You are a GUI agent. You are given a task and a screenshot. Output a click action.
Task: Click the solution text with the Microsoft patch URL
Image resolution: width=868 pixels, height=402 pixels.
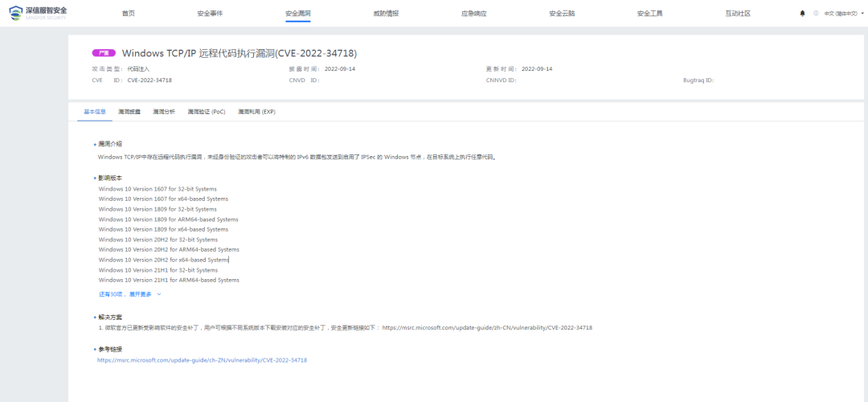[x=346, y=328]
